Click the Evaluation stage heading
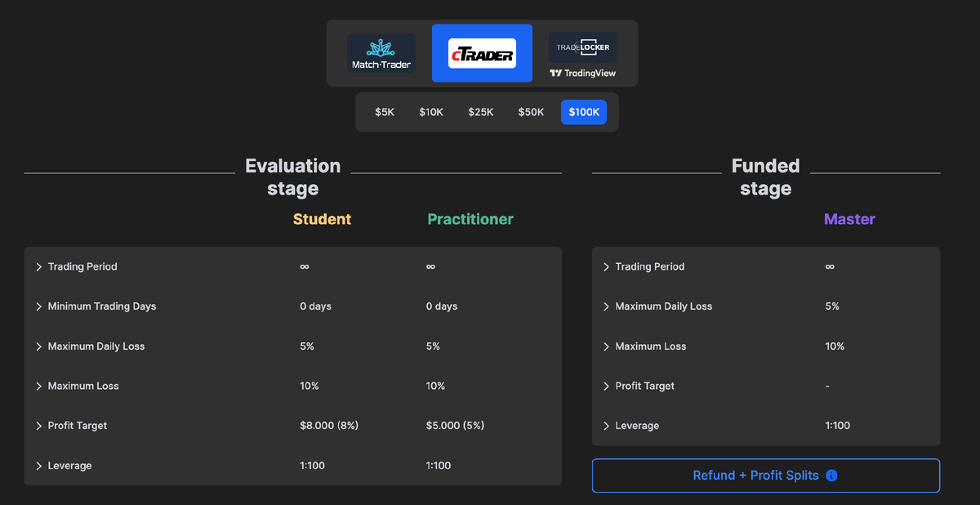The height and width of the screenshot is (505, 980). point(292,177)
